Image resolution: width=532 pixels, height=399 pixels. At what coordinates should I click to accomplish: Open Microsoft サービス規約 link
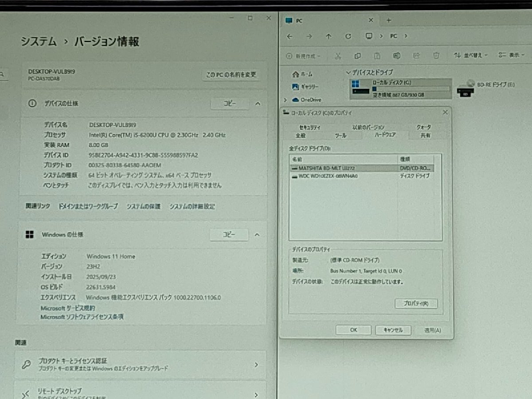click(68, 308)
